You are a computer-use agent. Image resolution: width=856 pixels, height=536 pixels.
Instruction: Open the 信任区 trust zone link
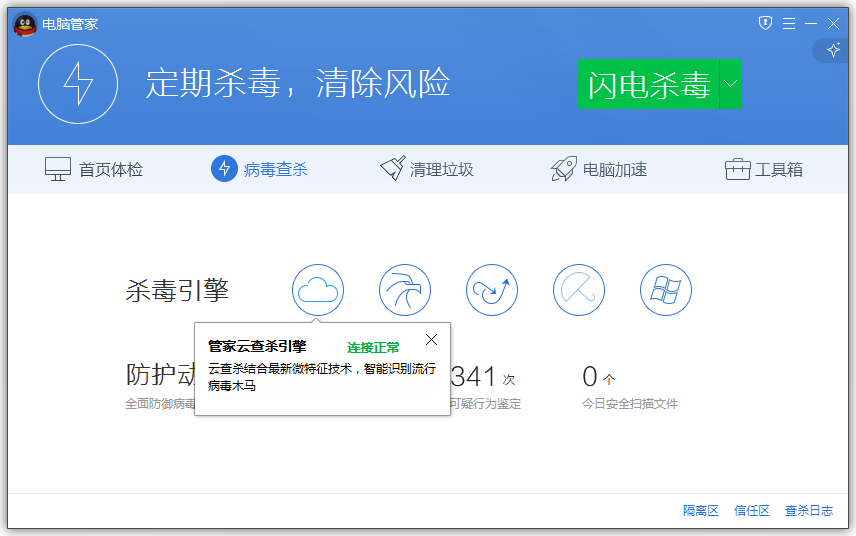click(752, 511)
